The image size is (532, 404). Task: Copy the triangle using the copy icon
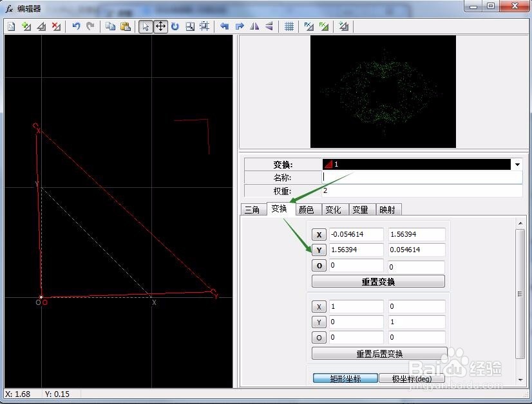(x=110, y=26)
